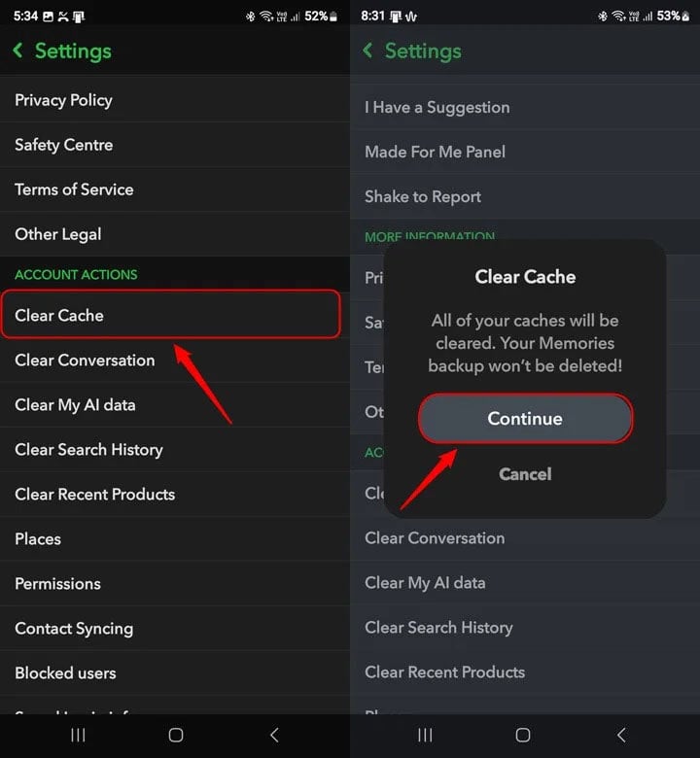Tap the back arrow in right Settings header

[367, 51]
